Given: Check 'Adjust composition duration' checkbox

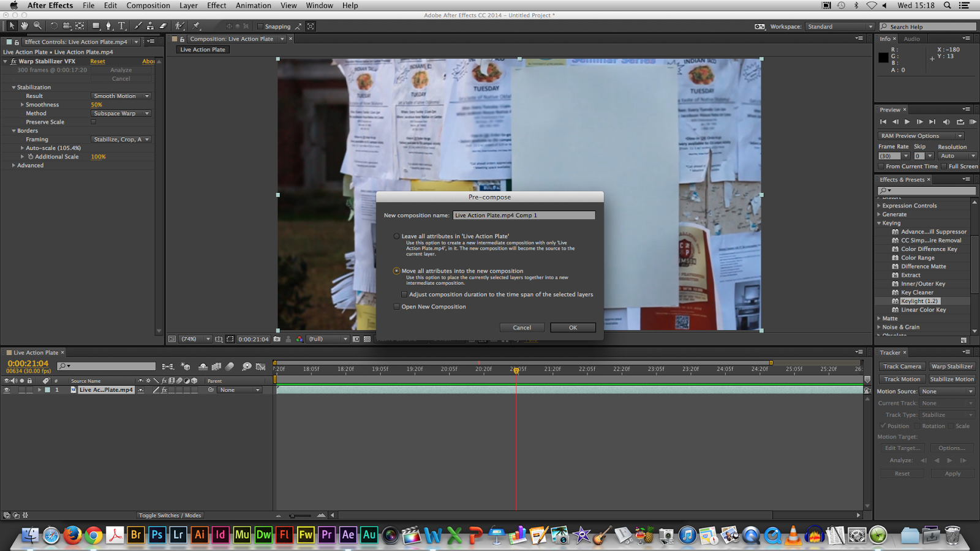Looking at the screenshot, I should [404, 294].
